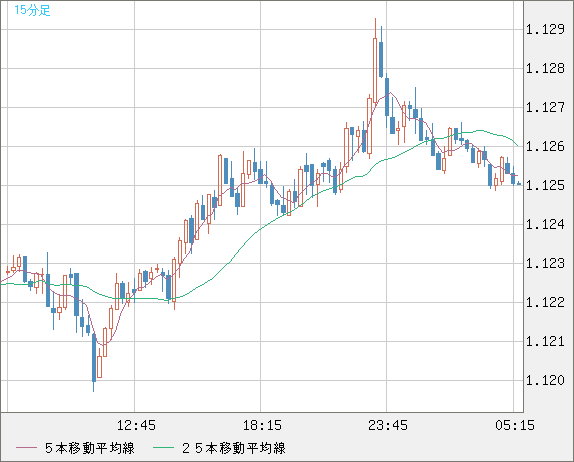Click the 1.129 price axis label

(545, 29)
